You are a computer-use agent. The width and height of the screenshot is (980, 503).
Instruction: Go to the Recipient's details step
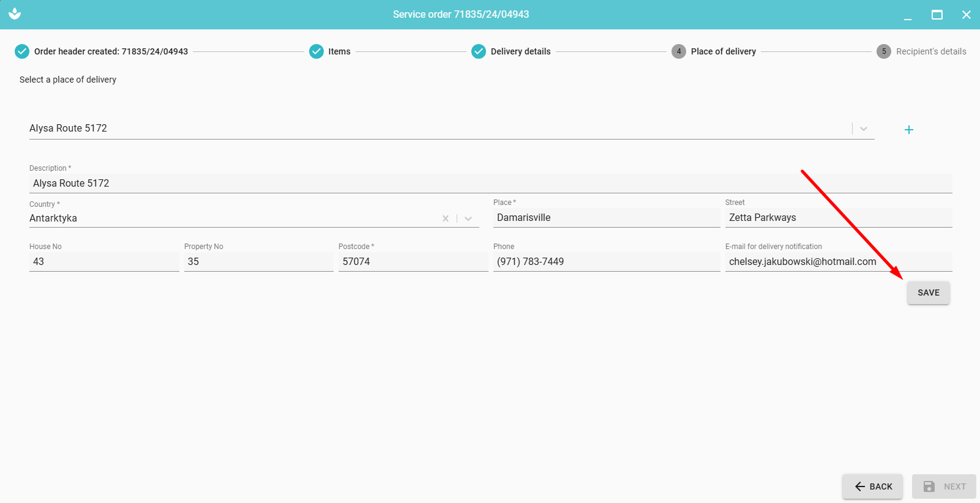click(930, 51)
